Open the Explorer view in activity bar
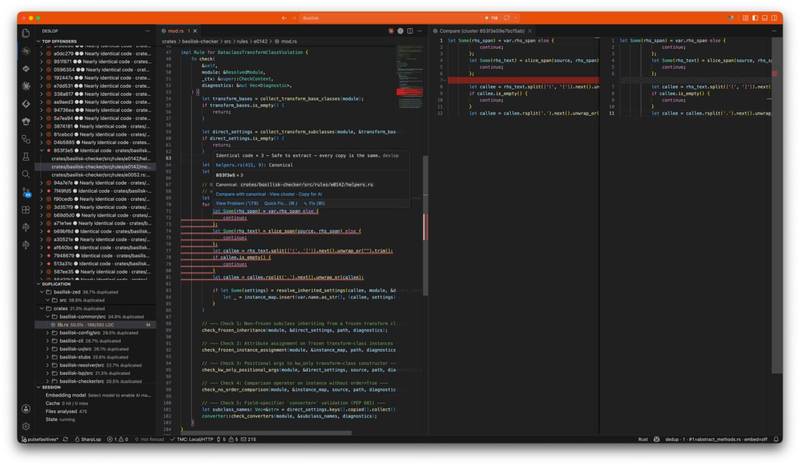The width and height of the screenshot is (800, 466). pyautogui.click(x=26, y=33)
